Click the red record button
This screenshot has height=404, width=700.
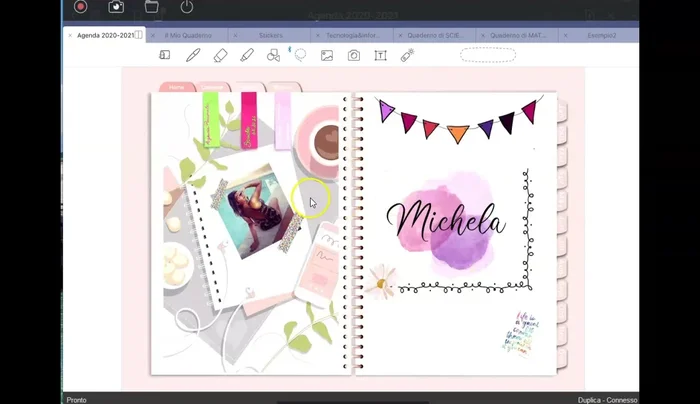(81, 7)
